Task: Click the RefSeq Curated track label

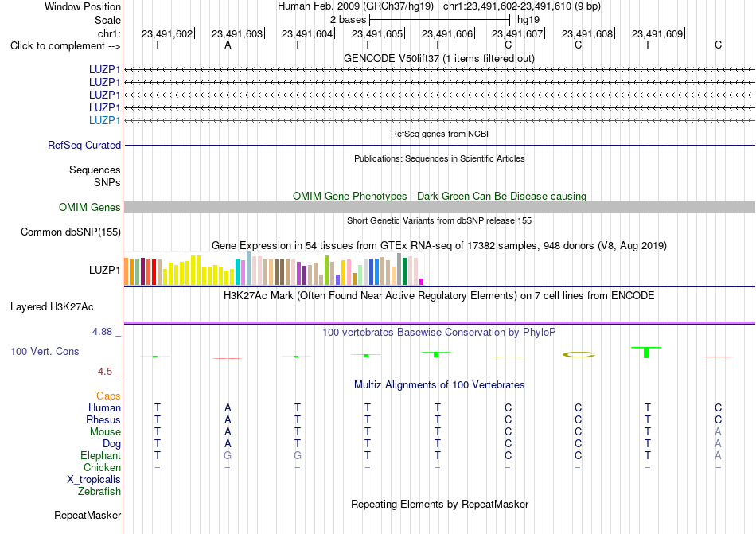Action: coord(84,145)
